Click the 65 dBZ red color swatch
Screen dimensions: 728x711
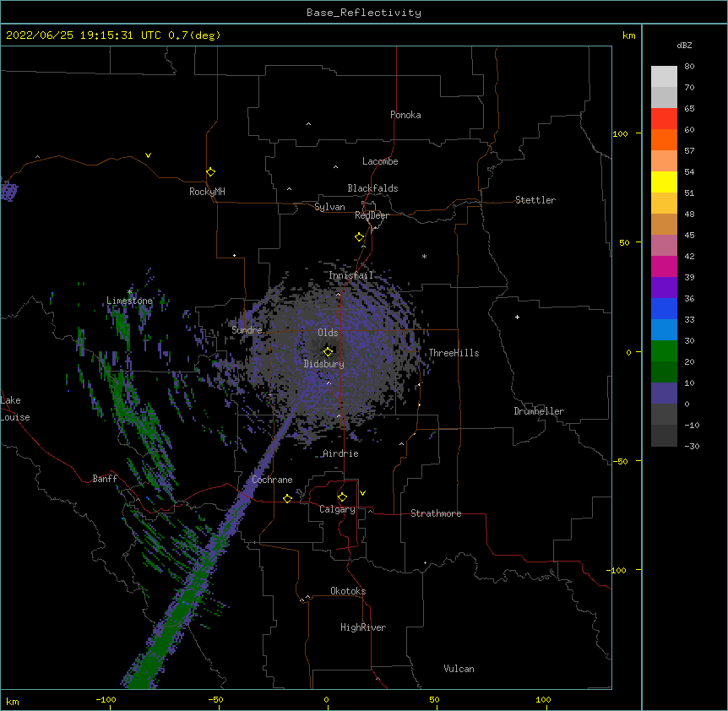[x=664, y=118]
